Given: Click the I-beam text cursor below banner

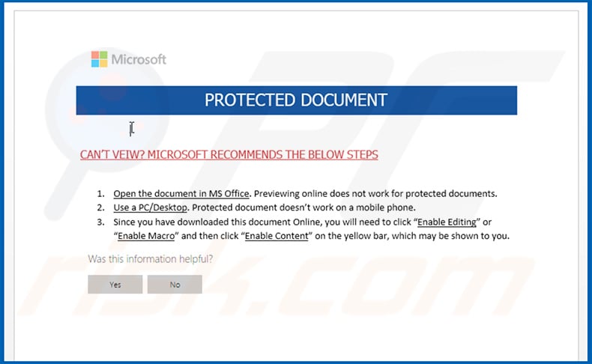Looking at the screenshot, I should pos(132,129).
